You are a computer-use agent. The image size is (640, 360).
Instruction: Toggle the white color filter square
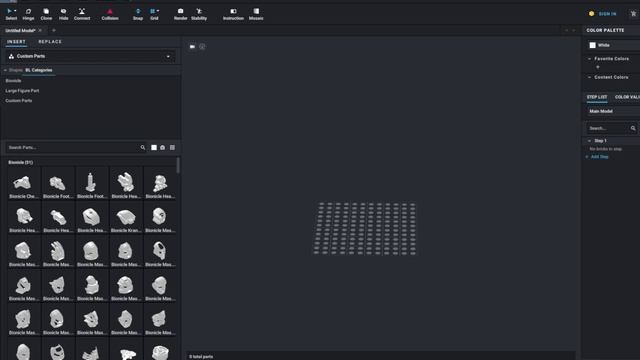[x=154, y=147]
